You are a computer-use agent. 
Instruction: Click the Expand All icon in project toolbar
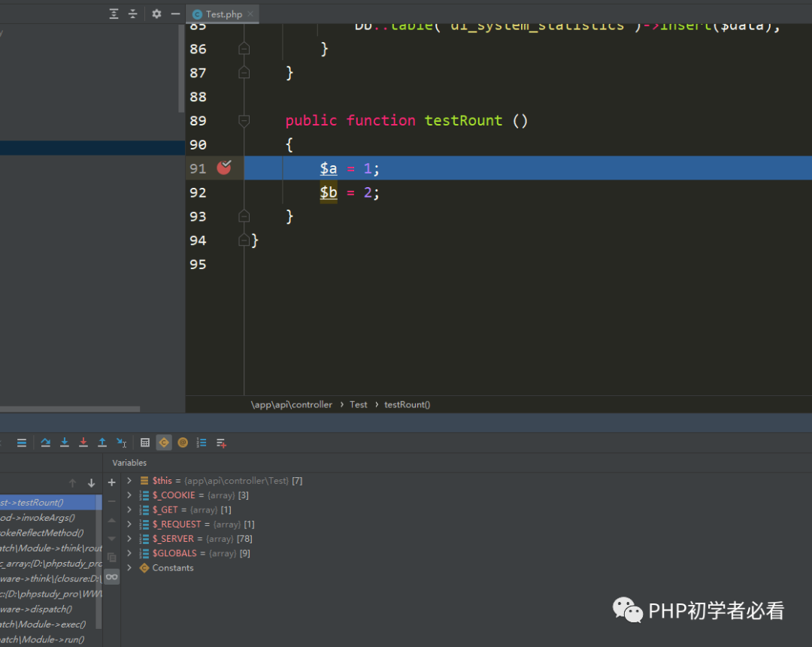(x=114, y=14)
